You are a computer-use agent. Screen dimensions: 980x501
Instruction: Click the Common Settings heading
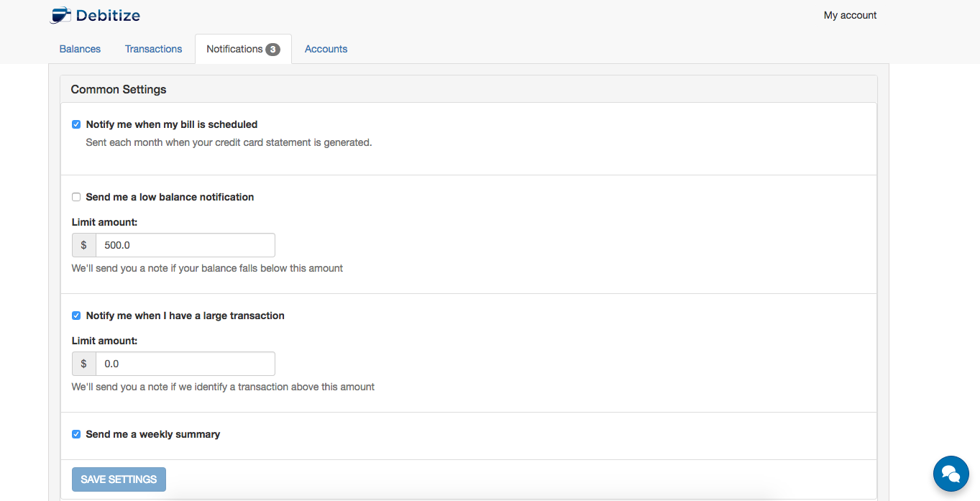coord(119,90)
